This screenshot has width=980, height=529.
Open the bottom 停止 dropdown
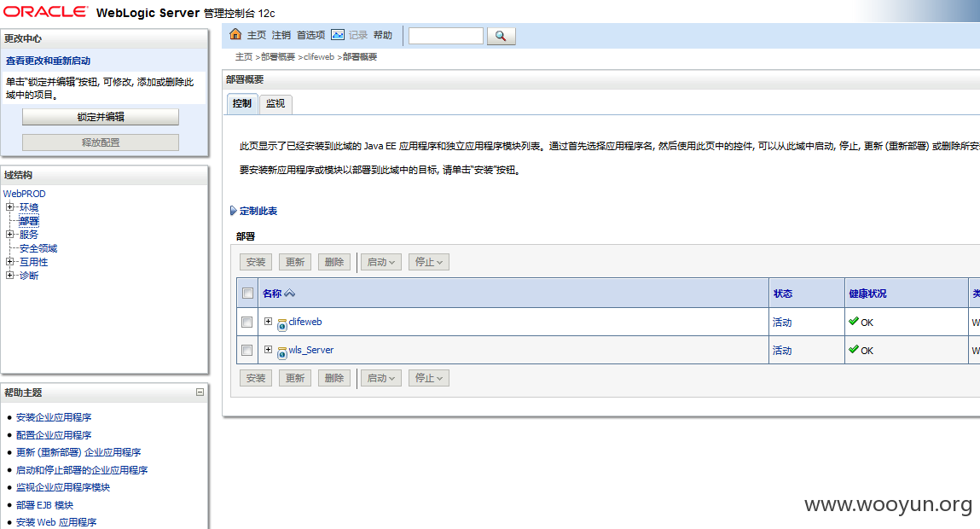429,378
